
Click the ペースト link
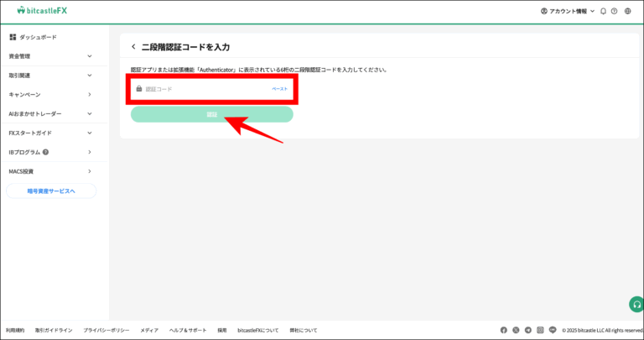pos(280,89)
